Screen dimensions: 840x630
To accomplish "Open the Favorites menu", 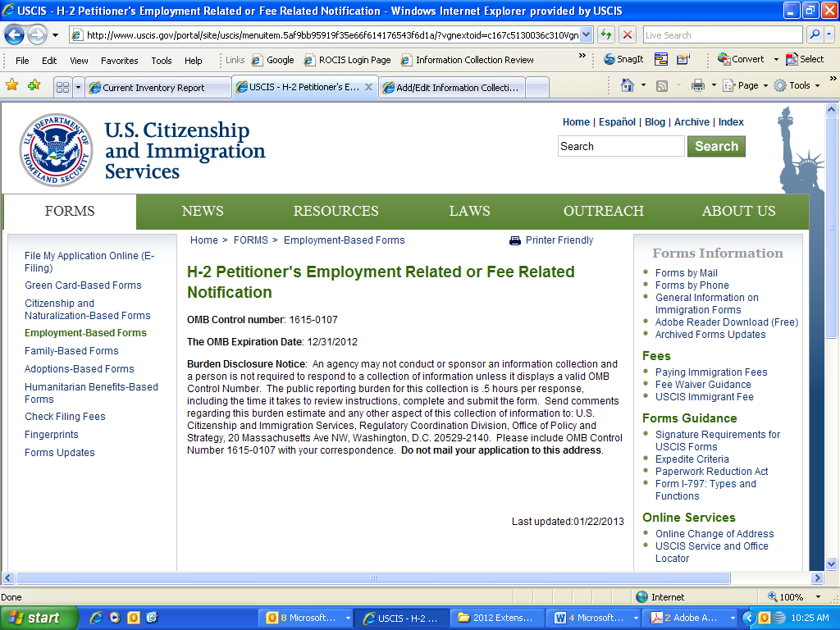I will (119, 61).
